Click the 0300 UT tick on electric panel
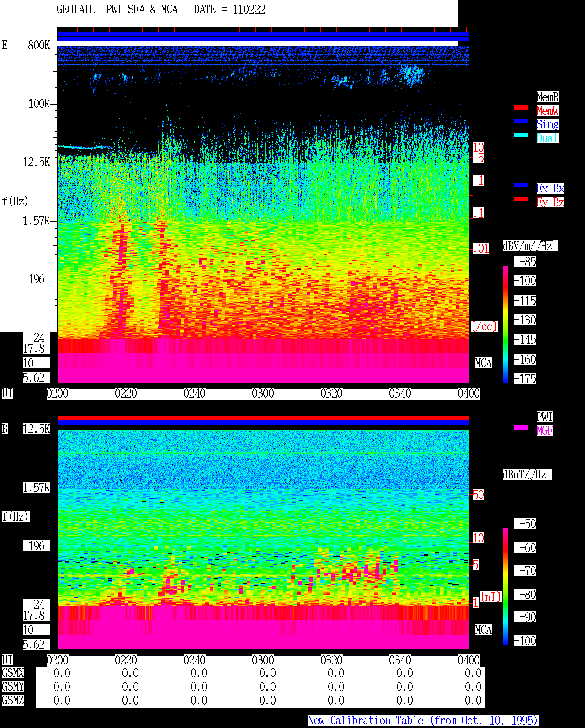Screen dimensions: 585x728 pyautogui.click(x=263, y=393)
